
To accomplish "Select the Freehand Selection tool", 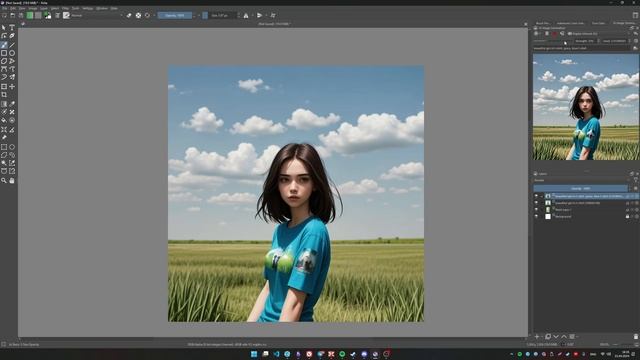I will [12, 155].
